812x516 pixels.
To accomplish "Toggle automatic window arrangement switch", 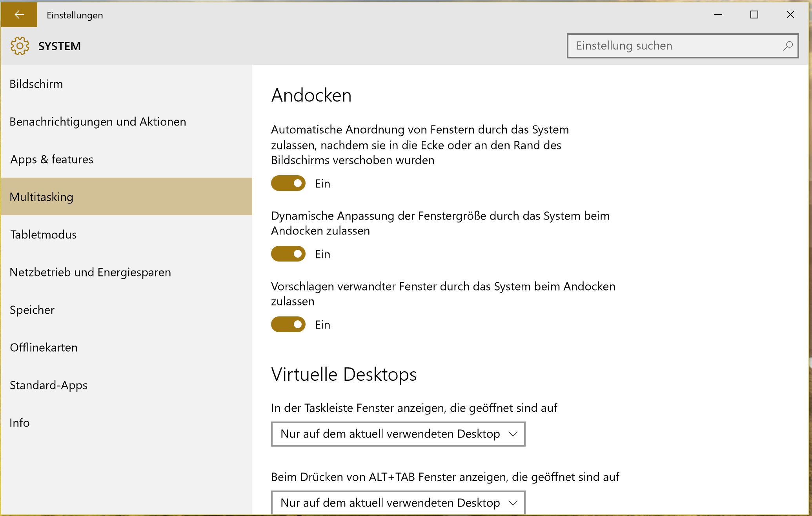I will coord(288,183).
